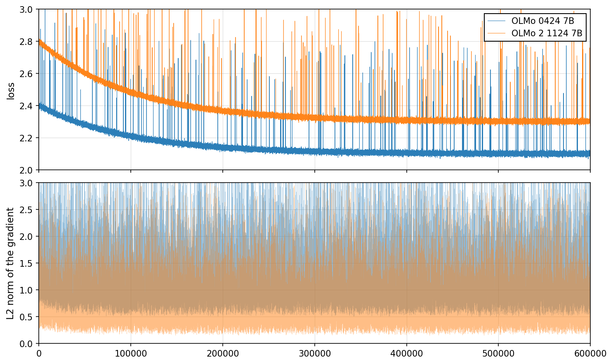Click the "L2 norm of the gradient" axis label
This screenshot has height=364, width=613.
pyautogui.click(x=11, y=263)
